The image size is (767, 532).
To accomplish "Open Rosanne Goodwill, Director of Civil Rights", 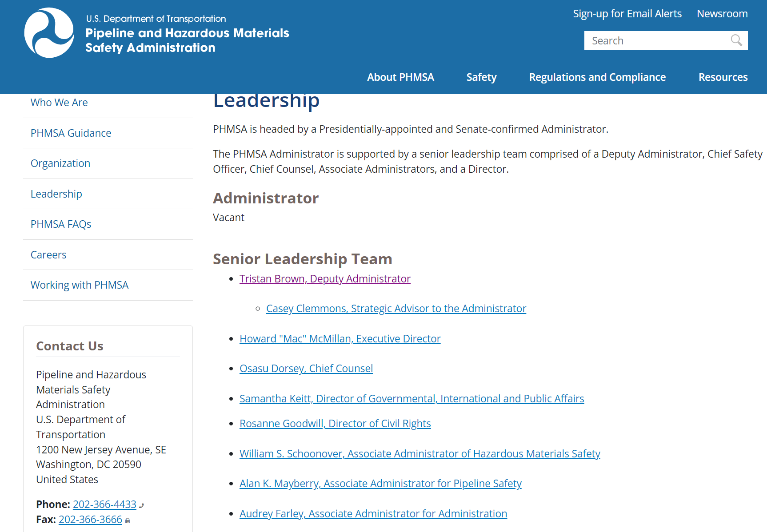I will pos(335,424).
